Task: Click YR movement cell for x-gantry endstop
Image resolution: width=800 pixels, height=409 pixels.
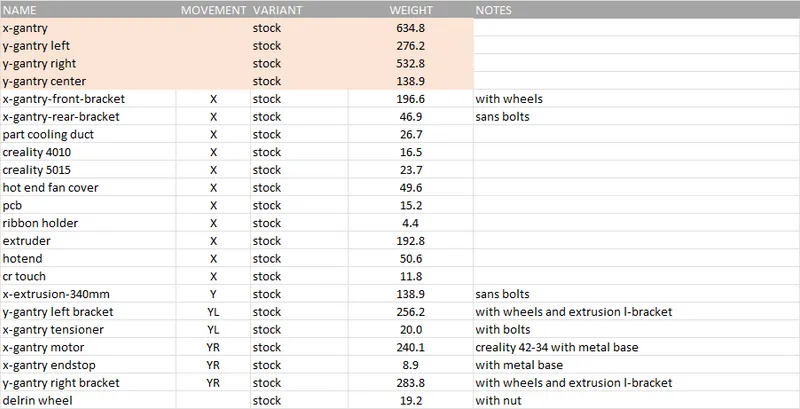Action: pos(213,365)
